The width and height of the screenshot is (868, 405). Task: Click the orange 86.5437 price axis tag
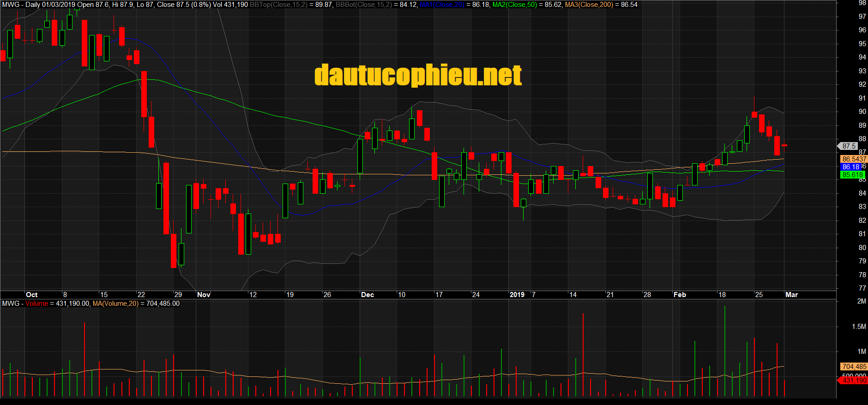(x=854, y=159)
